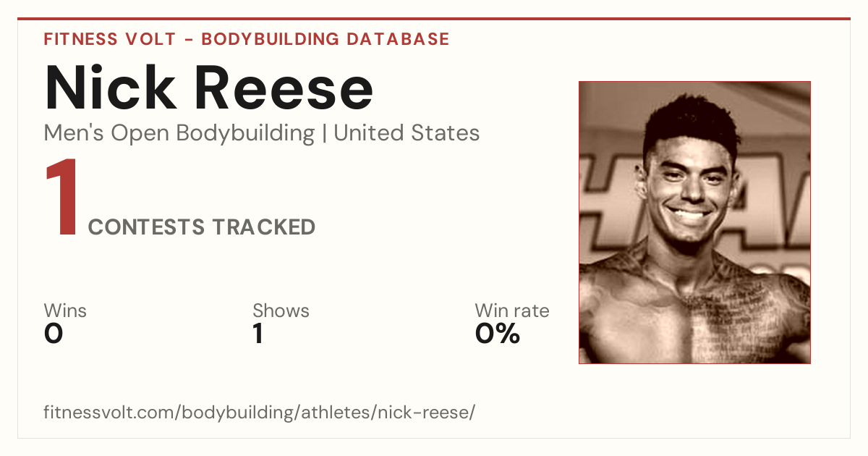Click the fitnessvolt.com athlete profile URL

[260, 413]
